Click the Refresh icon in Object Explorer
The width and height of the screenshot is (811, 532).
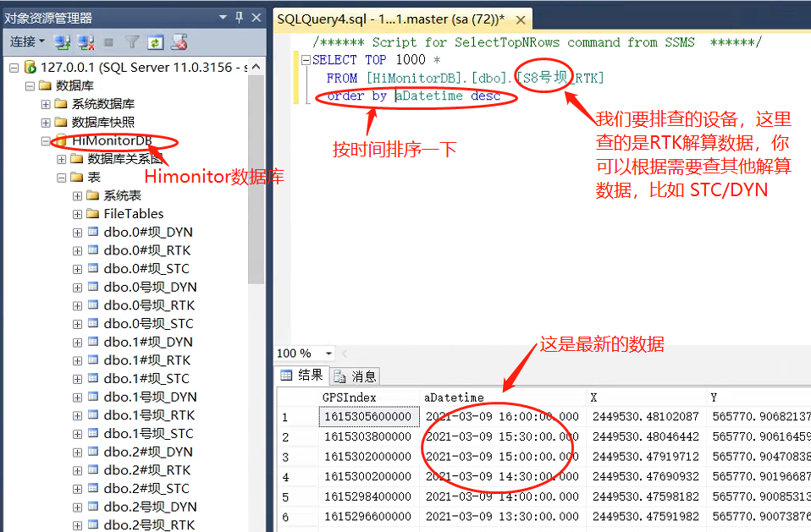pos(155,41)
